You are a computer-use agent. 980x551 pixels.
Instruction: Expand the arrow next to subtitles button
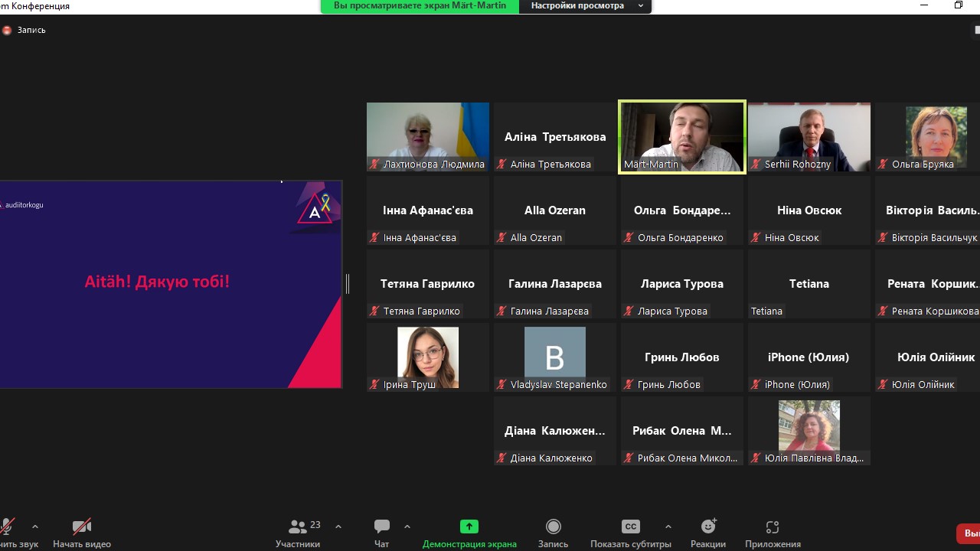tap(668, 527)
